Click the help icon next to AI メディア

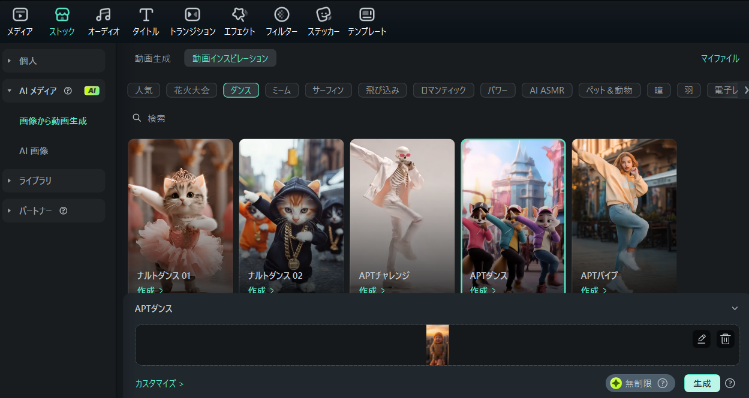[x=68, y=91]
